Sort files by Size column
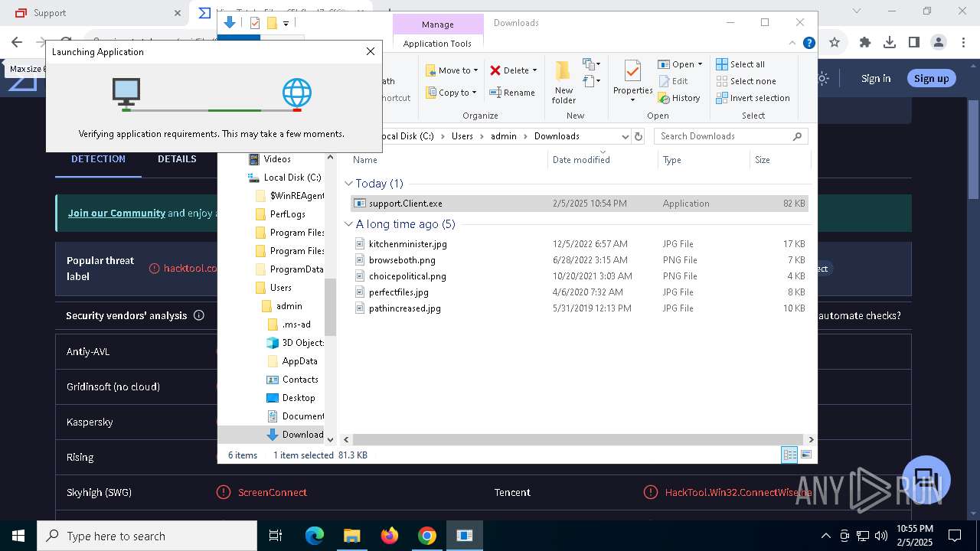 pos(779,160)
